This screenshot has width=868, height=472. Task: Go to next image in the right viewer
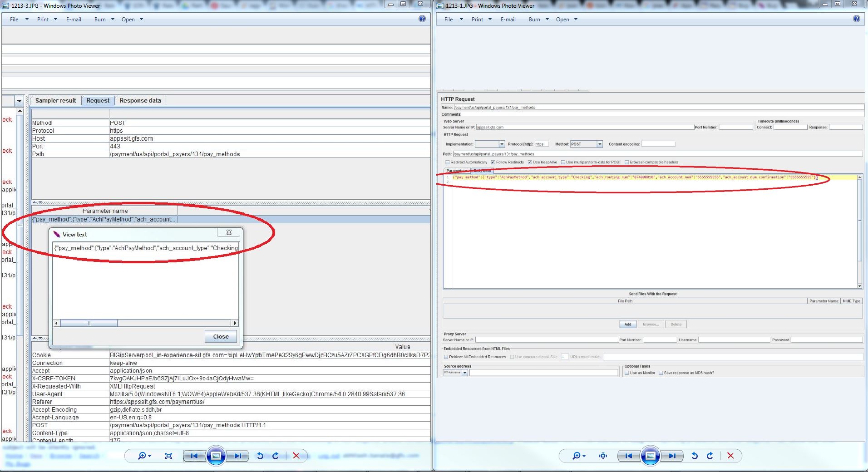point(672,456)
